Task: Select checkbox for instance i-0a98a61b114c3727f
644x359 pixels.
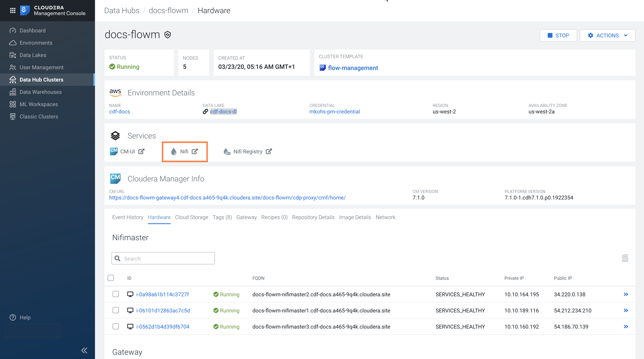Action: coord(116,294)
